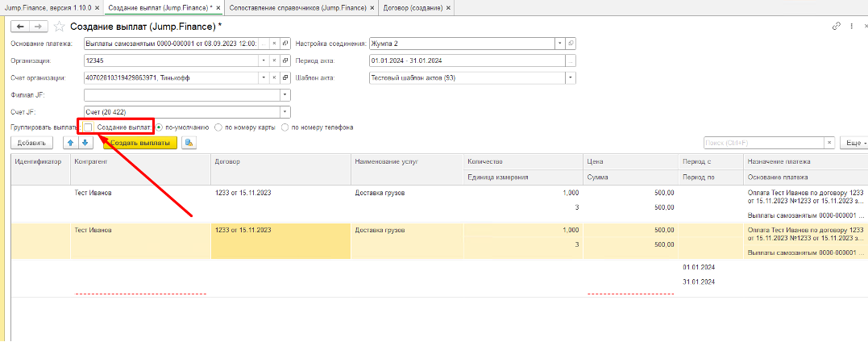Open the Счет JF dropdown list

[284, 111]
